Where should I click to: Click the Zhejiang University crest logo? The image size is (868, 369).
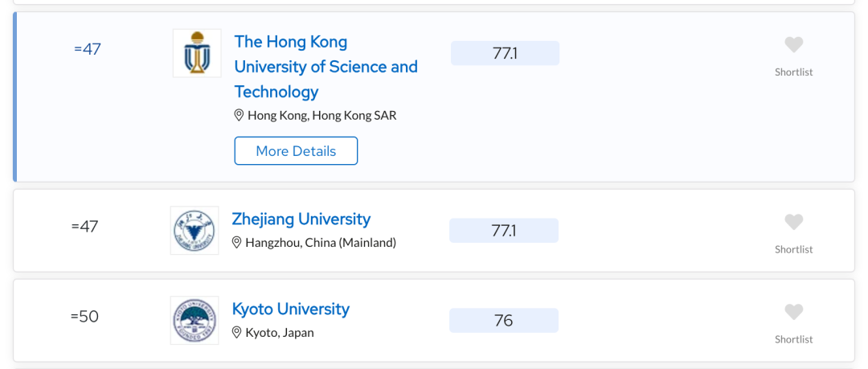194,231
